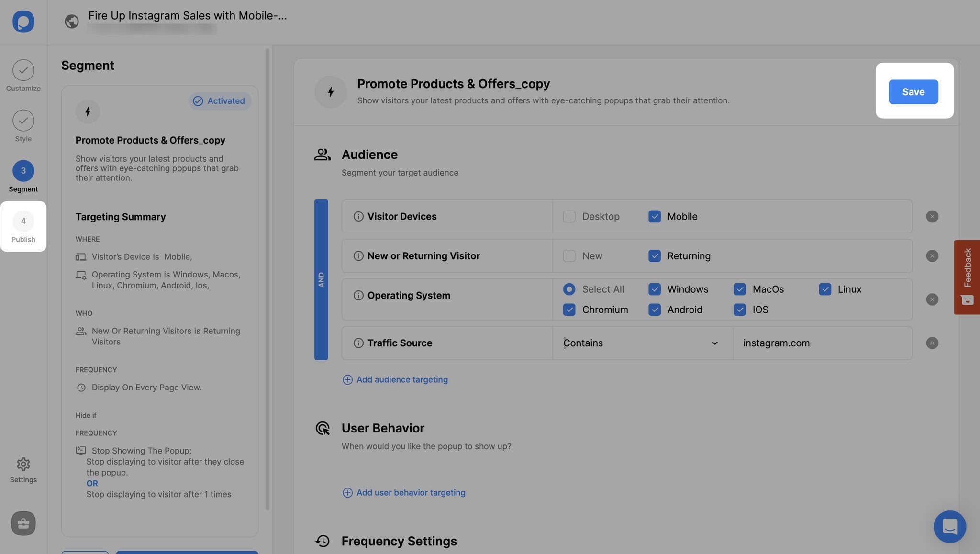980x554 pixels.
Task: Click Add user behavior targeting link
Action: tap(404, 492)
